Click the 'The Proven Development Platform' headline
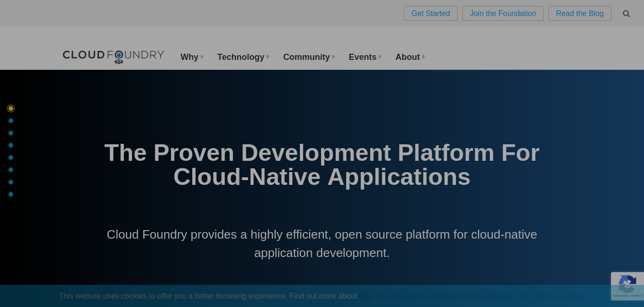The width and height of the screenshot is (644, 307). [322, 165]
